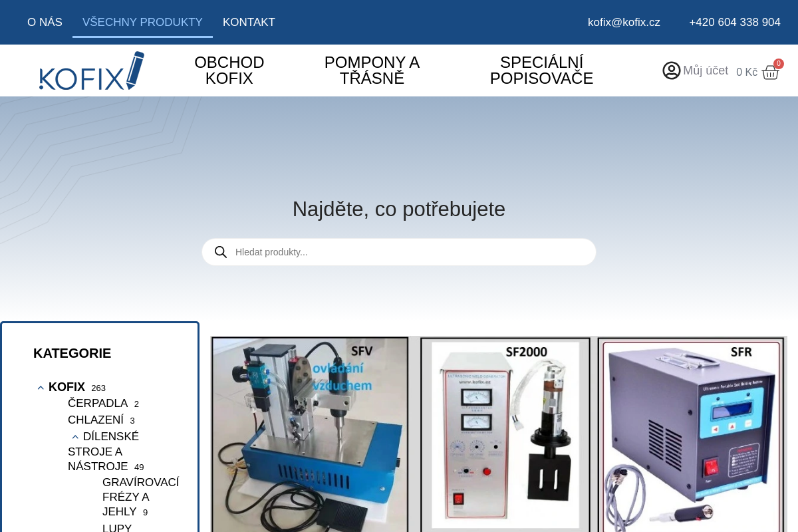Click the magnifier icon in search bar

tap(221, 252)
